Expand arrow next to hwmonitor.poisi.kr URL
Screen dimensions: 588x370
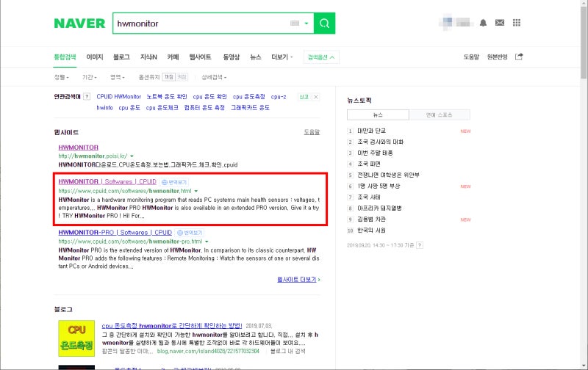pos(132,156)
